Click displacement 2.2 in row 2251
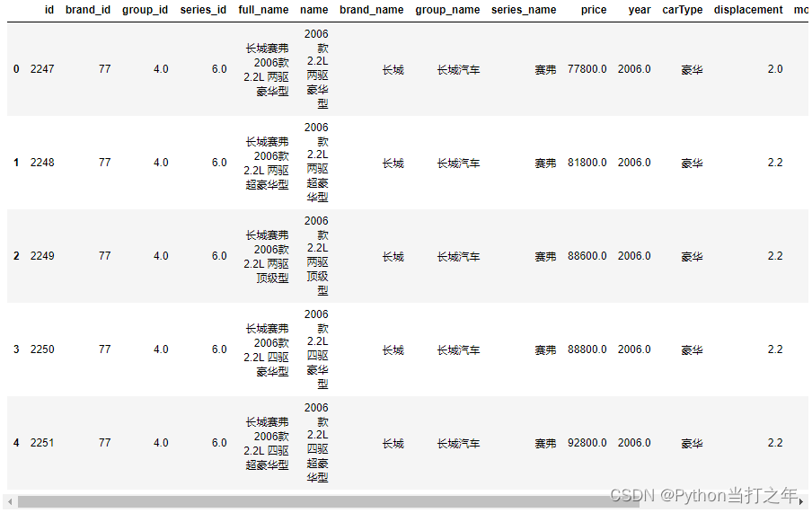Viewport: 812px width, 513px height. [x=775, y=443]
